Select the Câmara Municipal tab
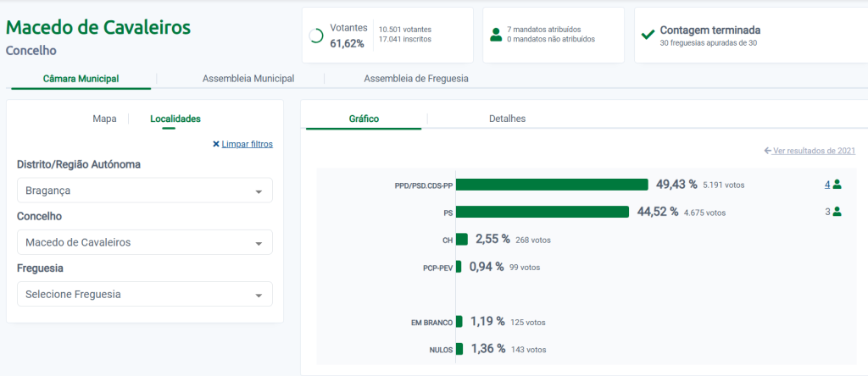 pos(81,79)
